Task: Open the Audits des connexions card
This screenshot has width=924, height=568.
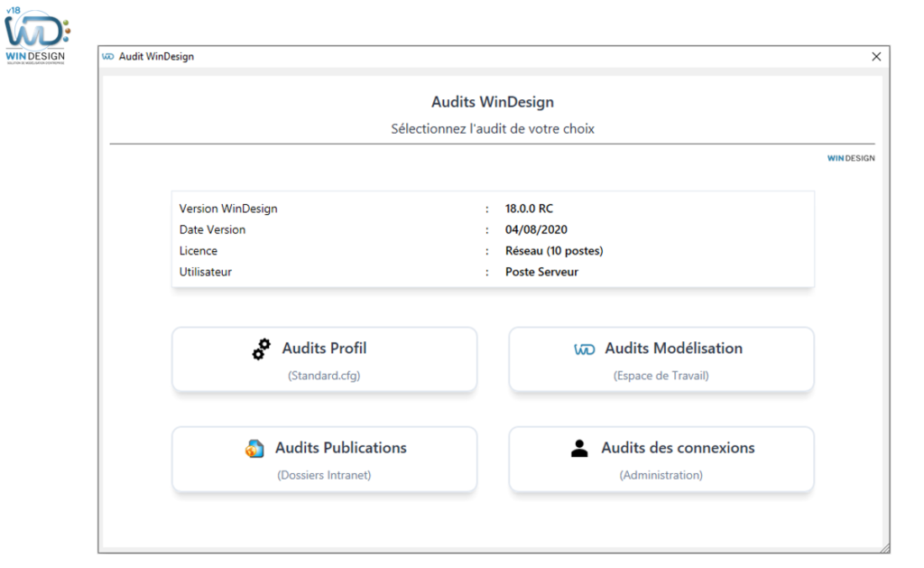Action: coord(661,460)
